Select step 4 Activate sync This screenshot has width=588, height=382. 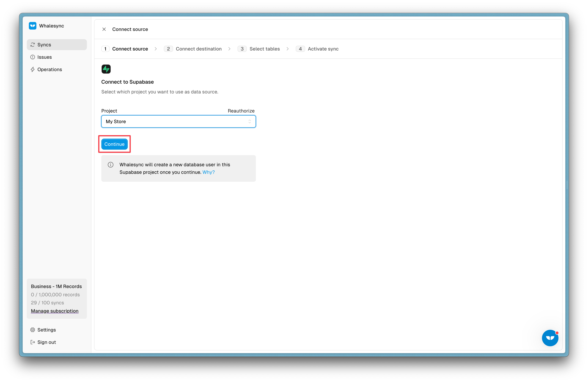coord(317,49)
